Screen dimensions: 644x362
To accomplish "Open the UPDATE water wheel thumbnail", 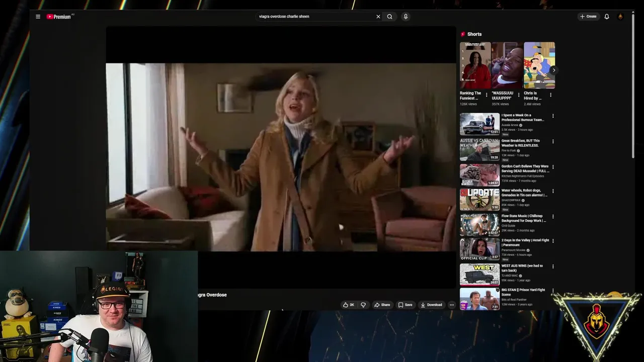I will [x=479, y=199].
